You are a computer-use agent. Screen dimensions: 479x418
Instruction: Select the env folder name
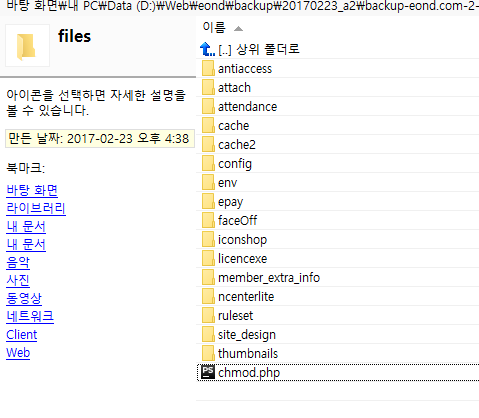click(227, 183)
